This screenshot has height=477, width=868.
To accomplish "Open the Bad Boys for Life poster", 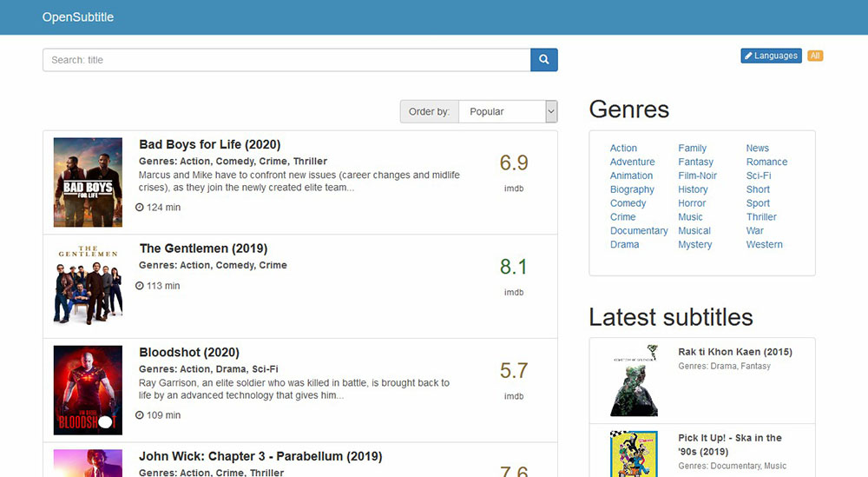I will click(88, 182).
